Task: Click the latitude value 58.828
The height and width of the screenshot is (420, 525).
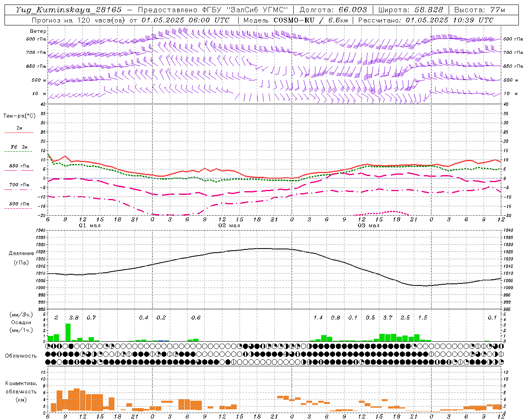Action: (428, 10)
